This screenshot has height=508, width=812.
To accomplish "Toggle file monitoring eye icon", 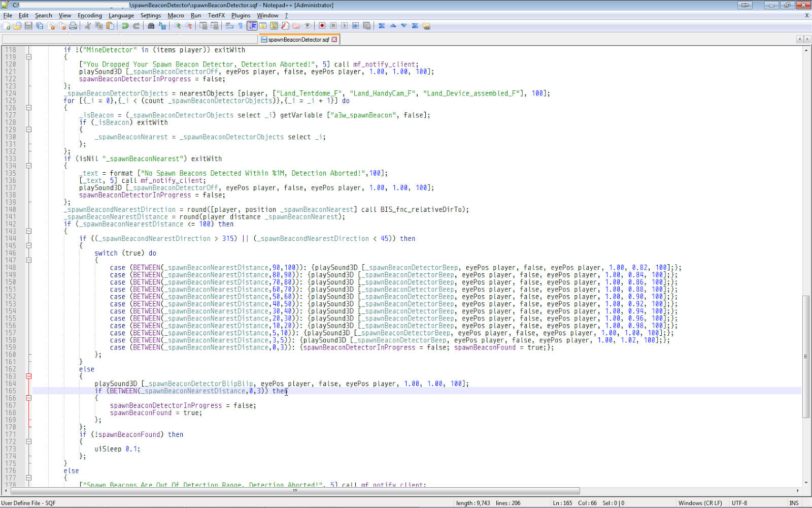I will (308, 26).
